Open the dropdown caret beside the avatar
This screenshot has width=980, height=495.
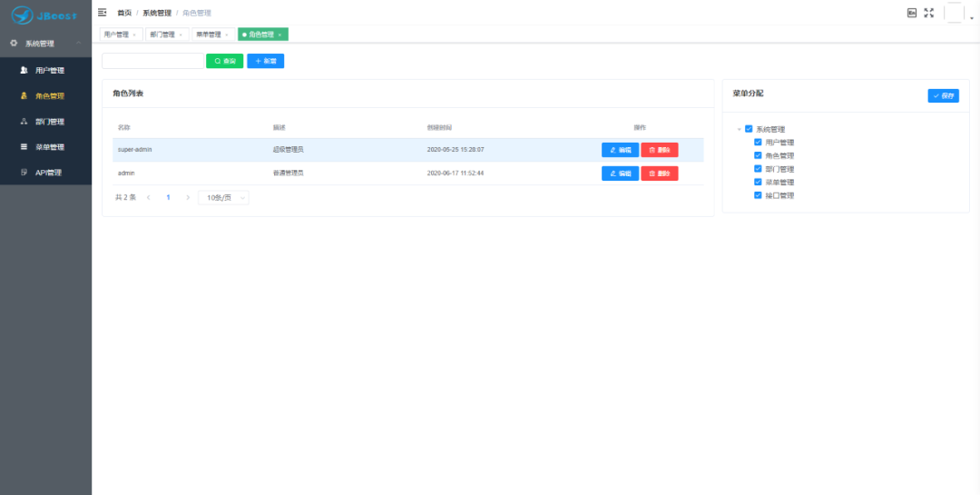pyautogui.click(x=972, y=19)
